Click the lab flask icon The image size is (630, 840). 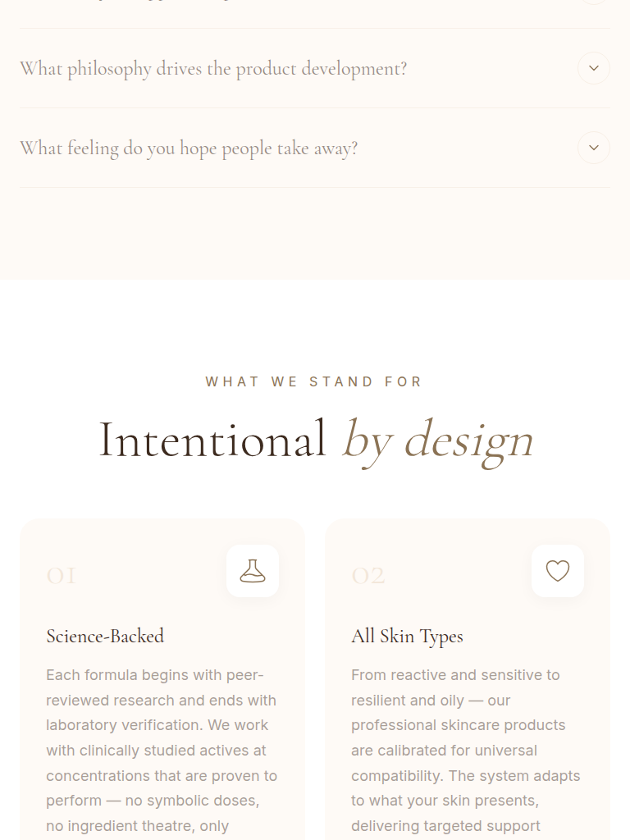point(253,571)
